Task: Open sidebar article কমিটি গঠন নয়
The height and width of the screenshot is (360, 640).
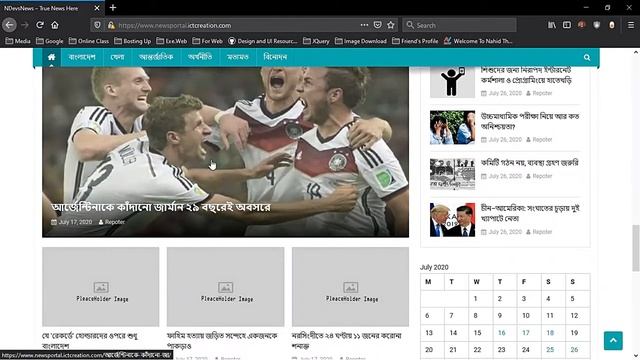Action: [x=529, y=162]
